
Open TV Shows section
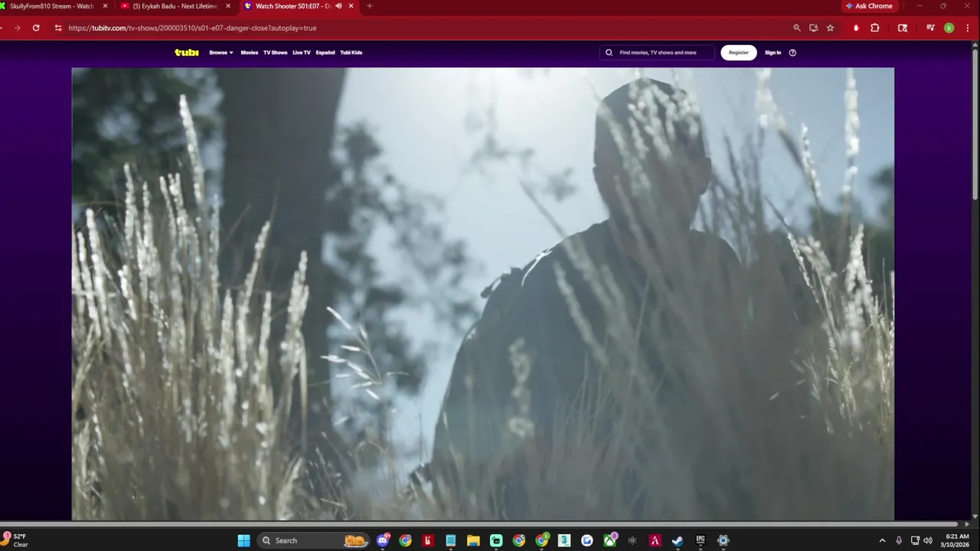[275, 53]
